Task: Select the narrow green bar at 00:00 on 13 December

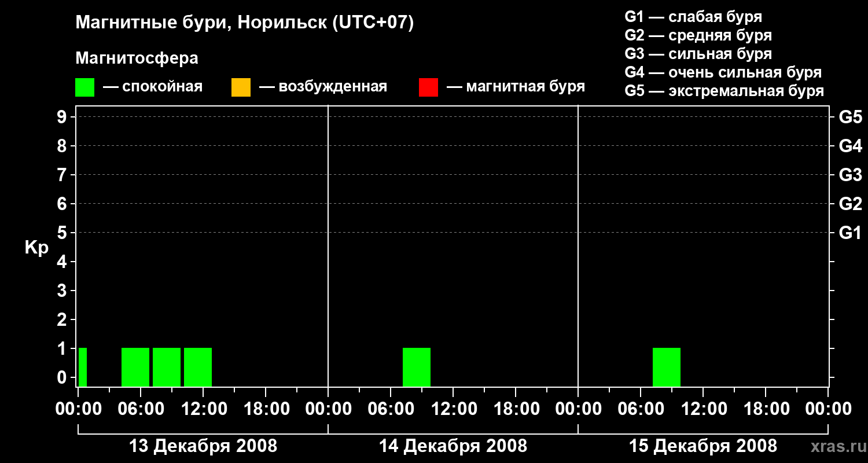Action: (x=83, y=367)
